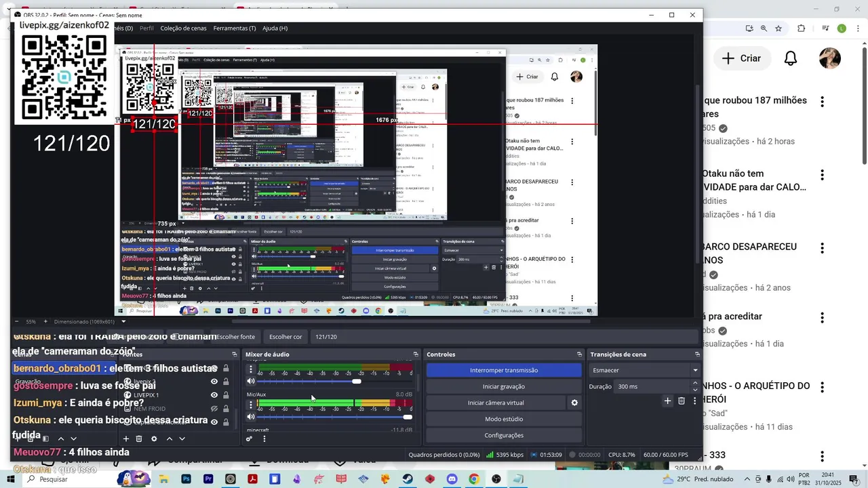The image size is (868, 488).
Task: Open Coleção de cenas menu
Action: [x=183, y=28]
